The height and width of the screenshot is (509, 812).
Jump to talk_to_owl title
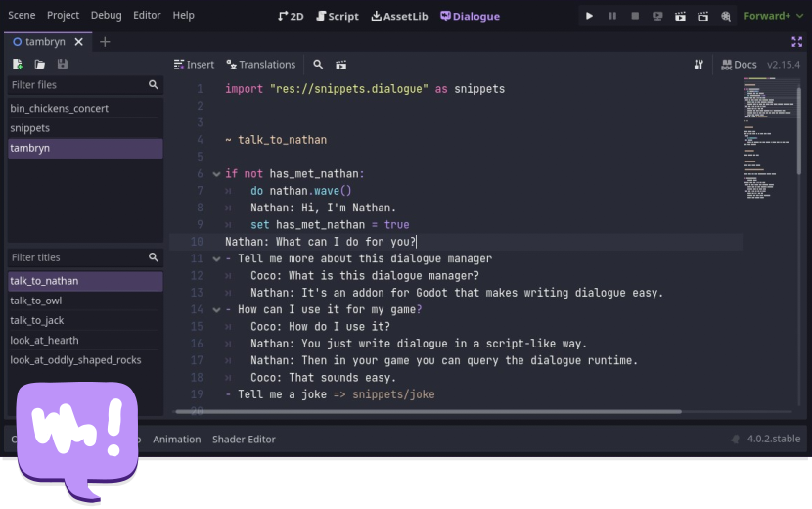tap(85, 301)
